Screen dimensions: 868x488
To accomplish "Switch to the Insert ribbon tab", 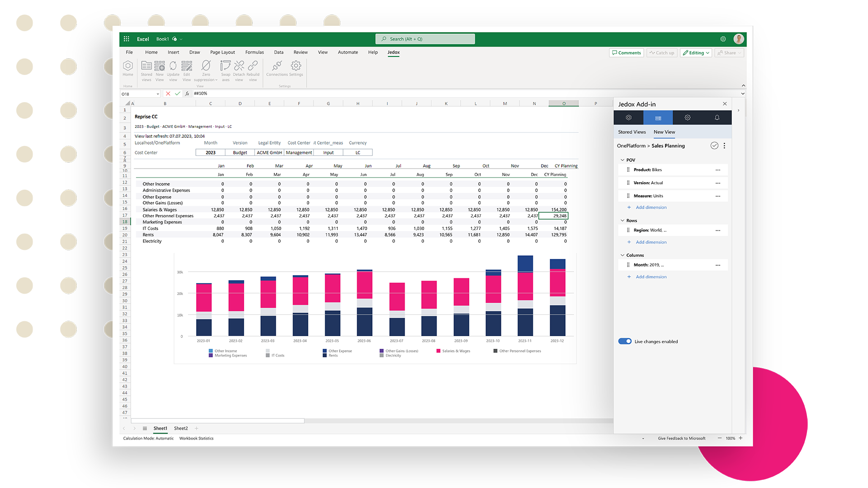I will coord(174,52).
